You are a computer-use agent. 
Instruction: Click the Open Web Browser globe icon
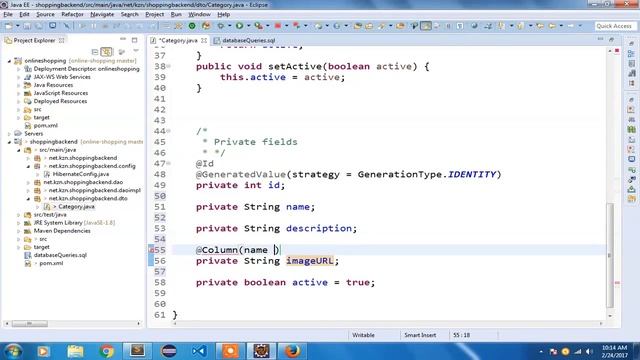(474, 26)
